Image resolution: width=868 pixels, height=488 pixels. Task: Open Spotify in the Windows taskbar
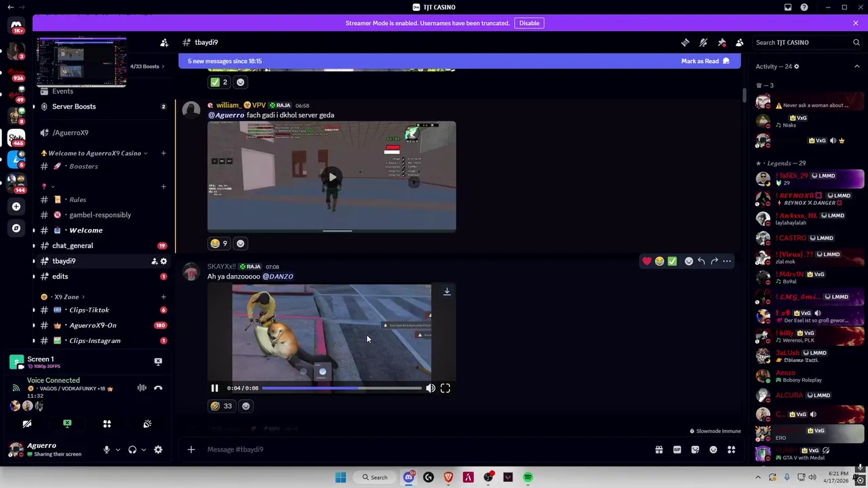[528, 477]
